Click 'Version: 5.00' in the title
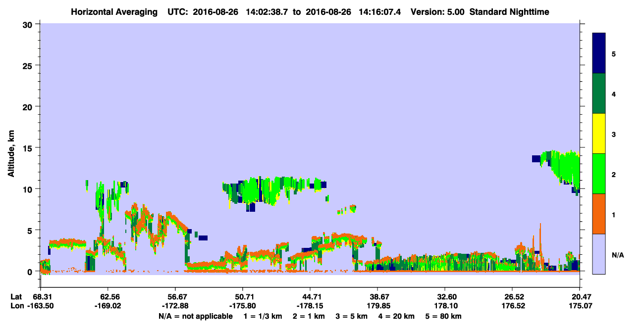Screen dimensions: 644x330 [437, 12]
